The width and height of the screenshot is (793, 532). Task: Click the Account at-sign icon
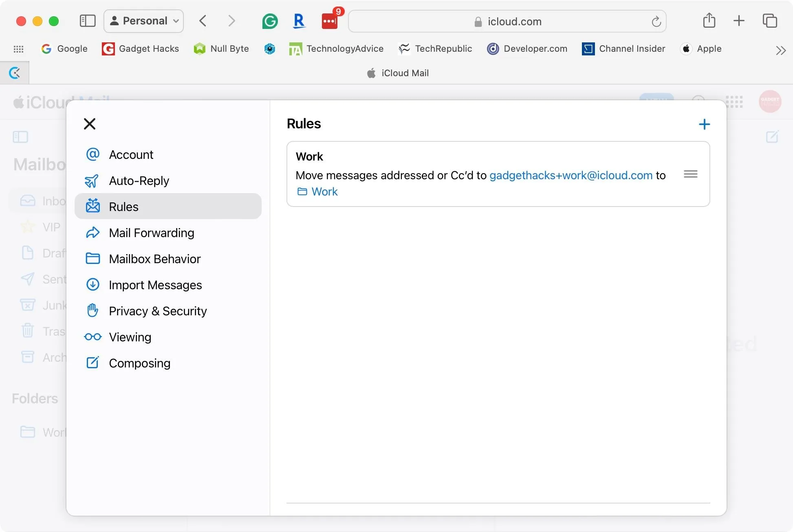point(93,154)
